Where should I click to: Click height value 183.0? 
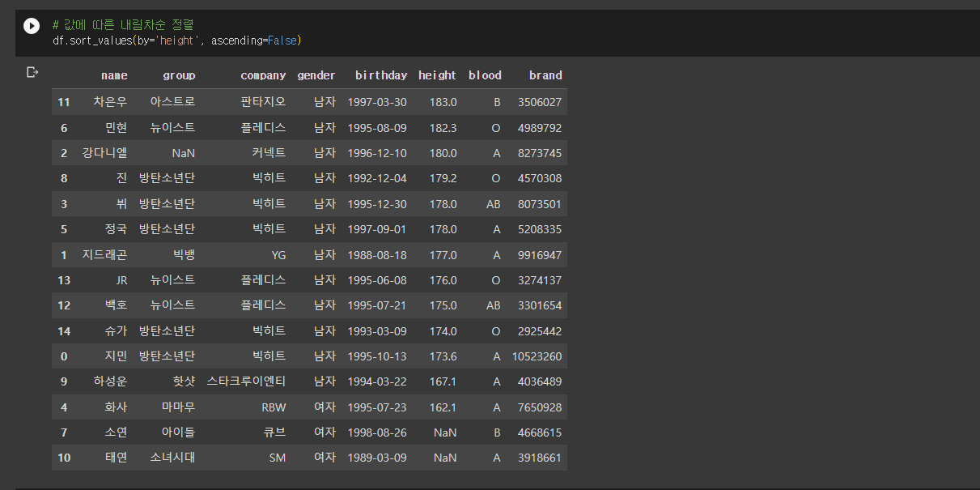(443, 102)
